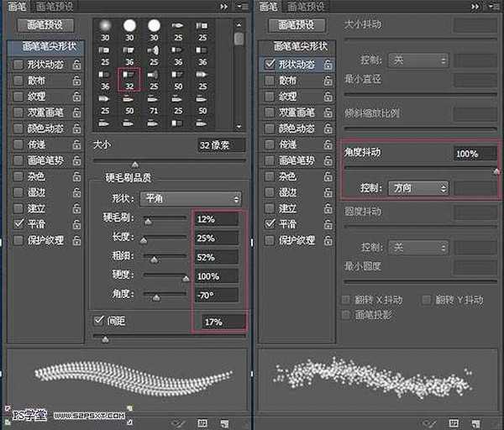The height and width of the screenshot is (430, 504).
Task: Click the 硬度 slider handle
Action: click(186, 277)
